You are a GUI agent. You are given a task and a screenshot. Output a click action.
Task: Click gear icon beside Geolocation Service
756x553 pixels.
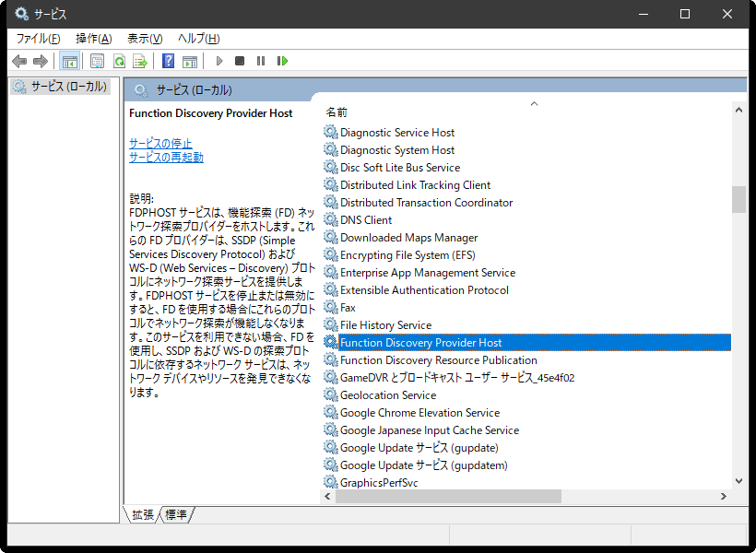click(x=330, y=394)
